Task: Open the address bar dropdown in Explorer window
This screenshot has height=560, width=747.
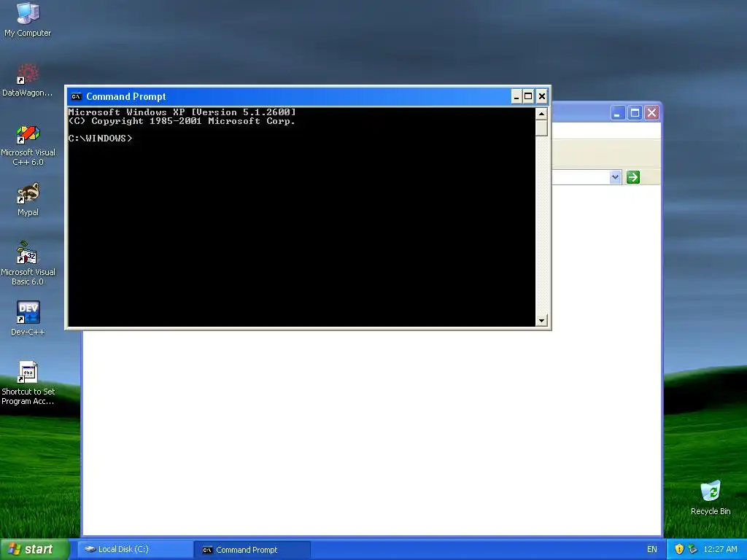Action: [615, 177]
